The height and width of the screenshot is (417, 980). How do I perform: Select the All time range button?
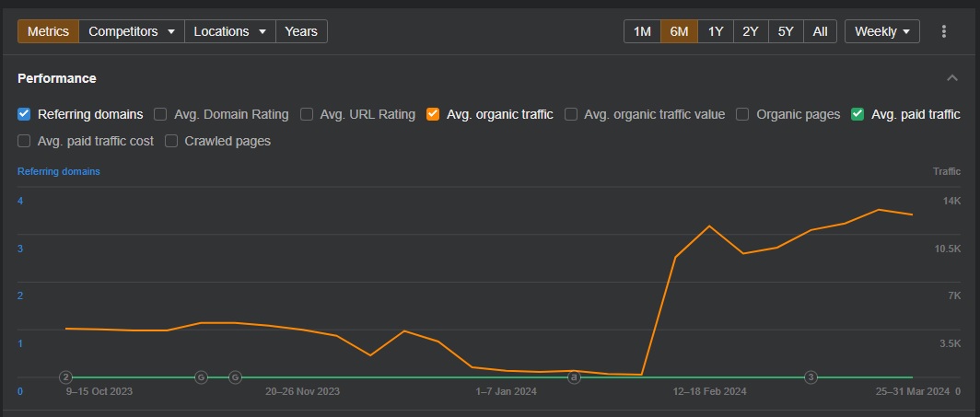(x=820, y=31)
